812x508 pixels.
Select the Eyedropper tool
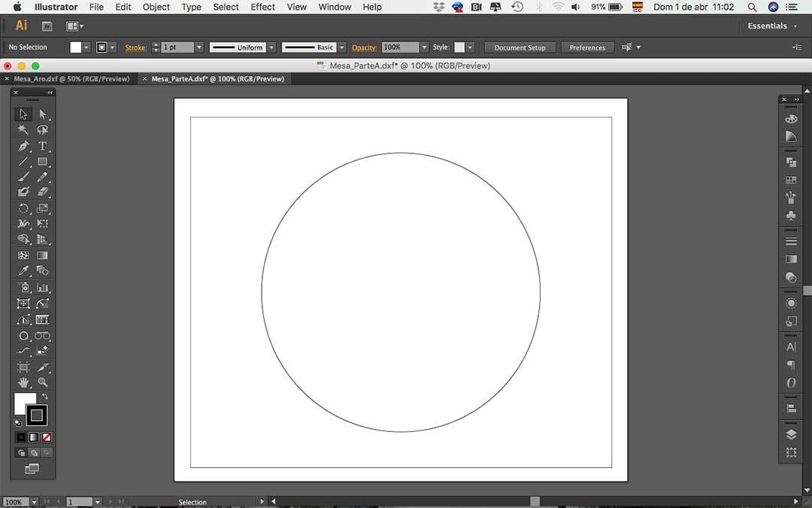click(23, 271)
